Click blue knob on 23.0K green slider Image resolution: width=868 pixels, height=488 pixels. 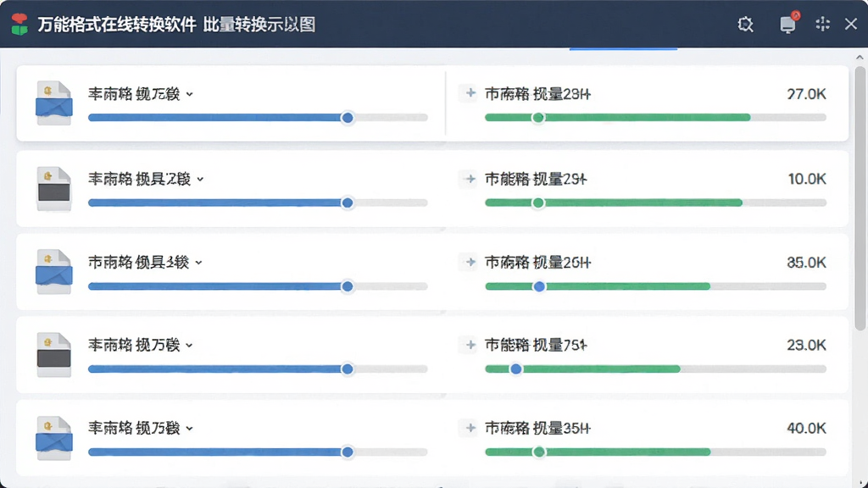coord(515,369)
